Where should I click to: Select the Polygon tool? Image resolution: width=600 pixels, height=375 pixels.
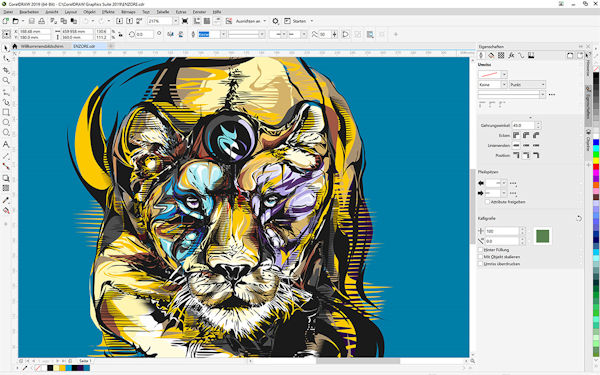(x=6, y=132)
